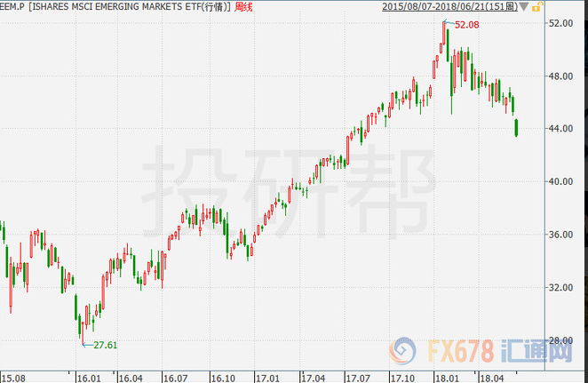Image resolution: width=588 pixels, height=383 pixels.
Task: Click the 52.08 high price marker
Action: tap(467, 25)
